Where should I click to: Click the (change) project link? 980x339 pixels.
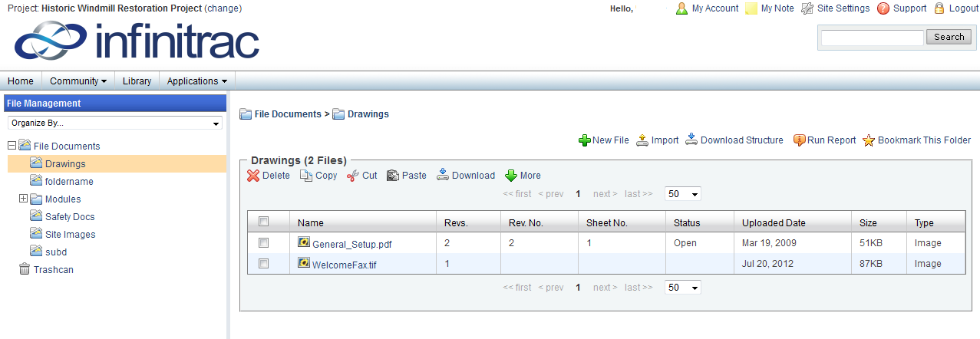[x=223, y=8]
